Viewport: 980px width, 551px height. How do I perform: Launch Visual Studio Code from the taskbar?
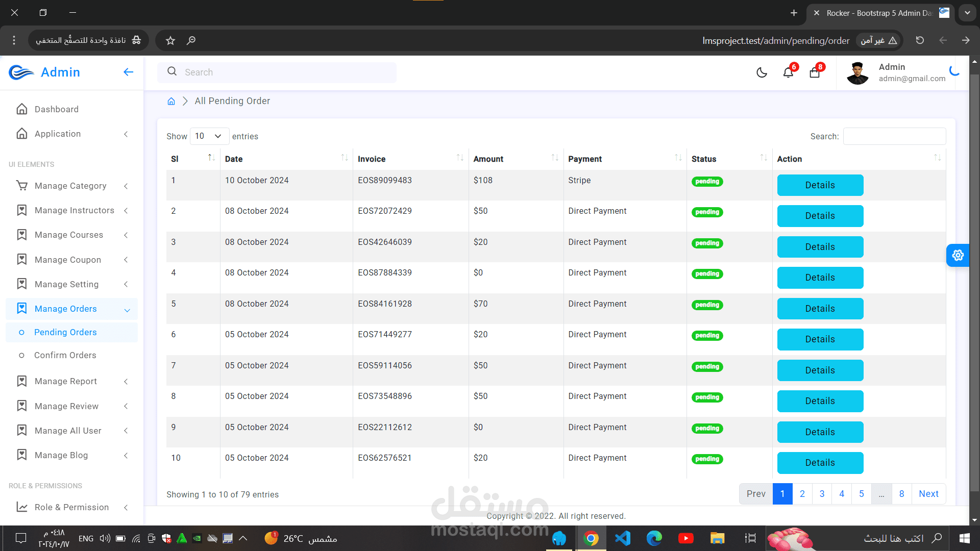click(623, 538)
